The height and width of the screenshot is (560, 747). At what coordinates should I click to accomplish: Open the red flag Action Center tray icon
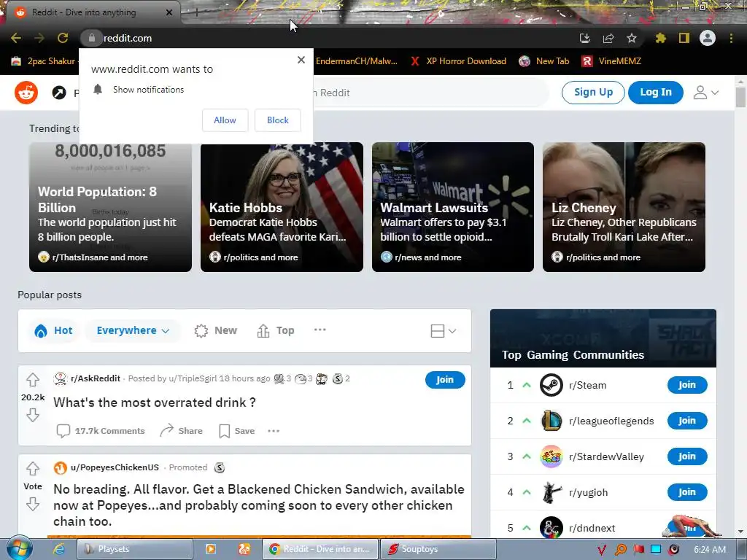pos(638,550)
